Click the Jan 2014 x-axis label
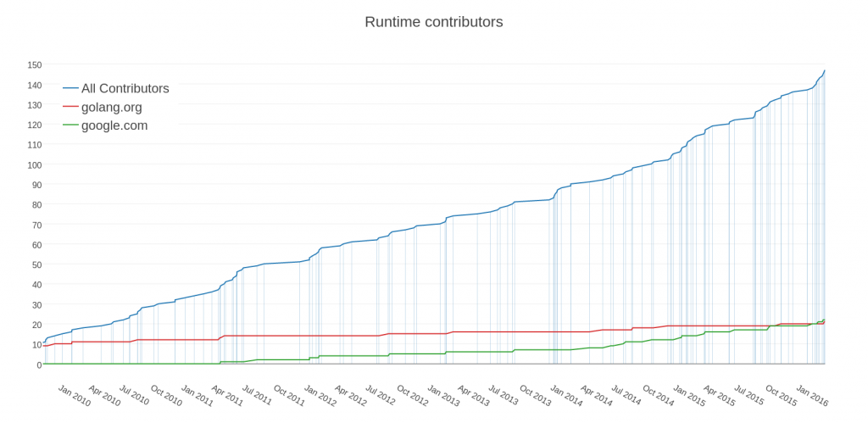Image resolution: width=868 pixels, height=423 pixels. [x=566, y=396]
